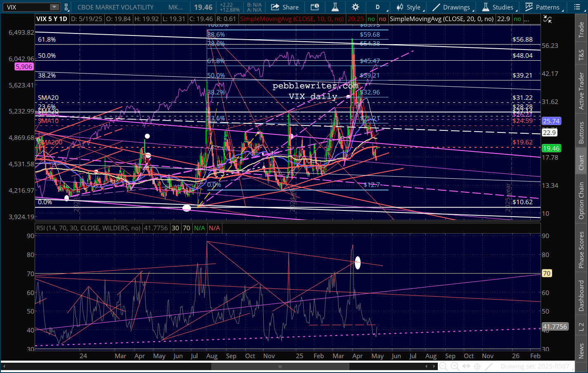Viewport: 588px width, 373px height.
Task: Open the list menu at the top right corner
Action: tap(577, 7)
